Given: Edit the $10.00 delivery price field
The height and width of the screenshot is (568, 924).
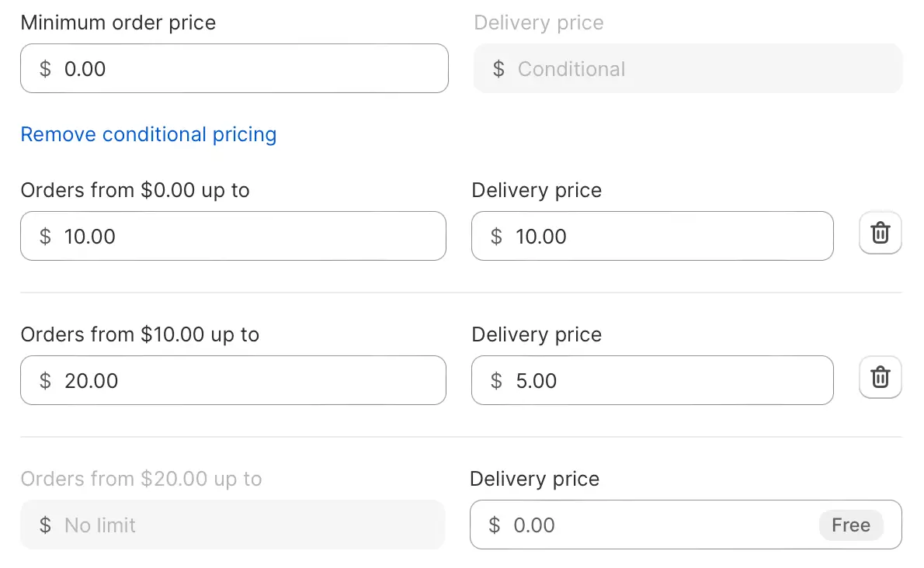Looking at the screenshot, I should (x=652, y=236).
